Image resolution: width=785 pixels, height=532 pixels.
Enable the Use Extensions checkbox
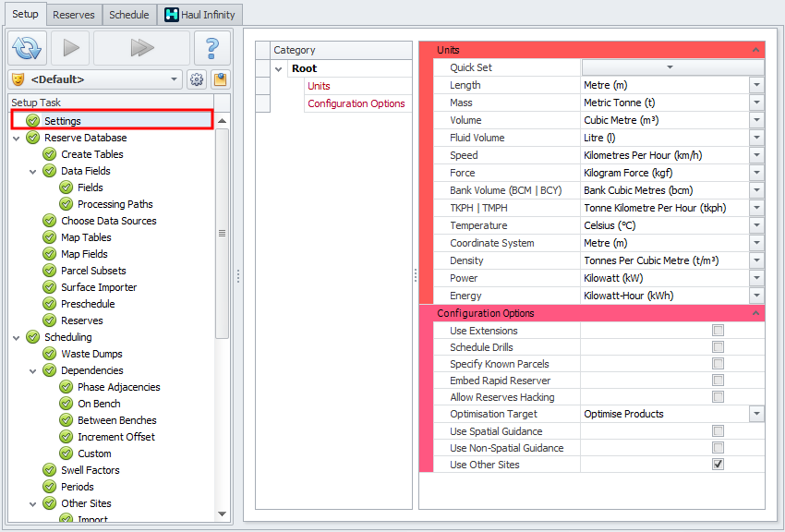718,331
